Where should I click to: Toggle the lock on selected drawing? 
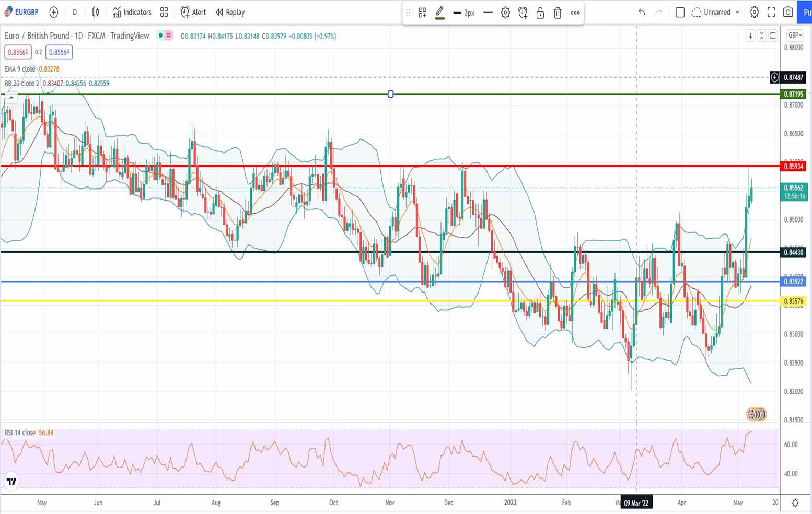[x=540, y=13]
